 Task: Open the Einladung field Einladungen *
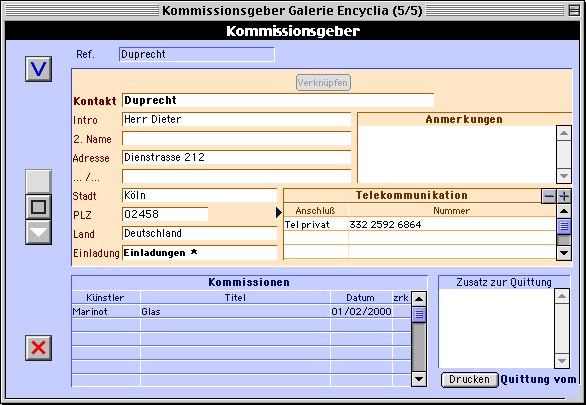tap(200, 253)
